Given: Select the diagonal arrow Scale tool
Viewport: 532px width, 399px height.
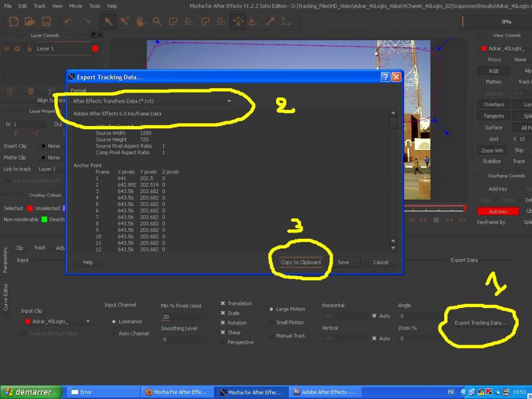Looking at the screenshot, I should click(270, 22).
